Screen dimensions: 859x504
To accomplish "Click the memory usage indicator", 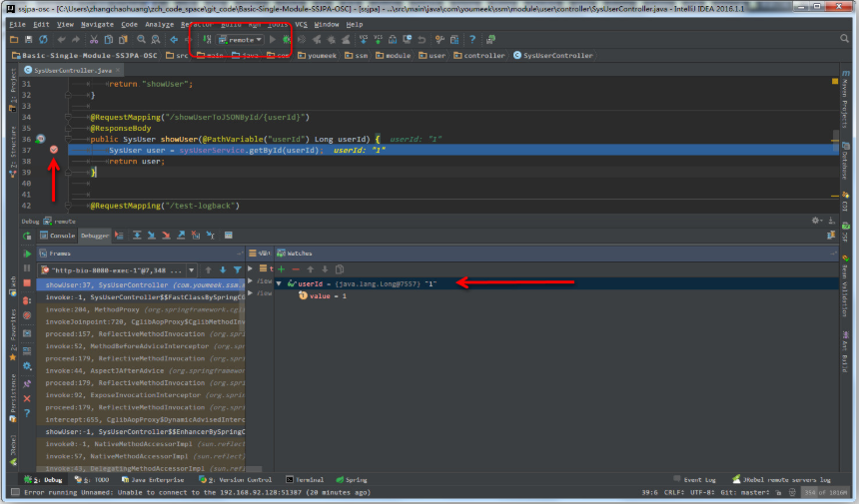I will (x=826, y=492).
